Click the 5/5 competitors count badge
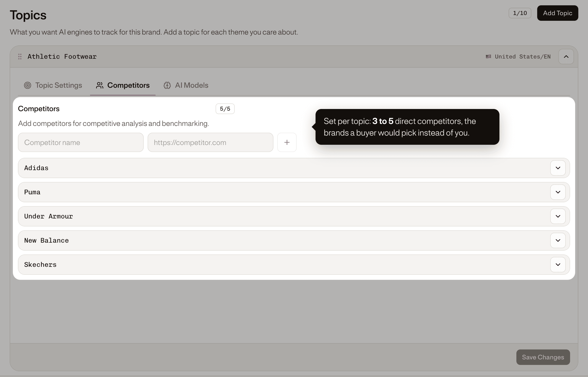 pyautogui.click(x=225, y=109)
